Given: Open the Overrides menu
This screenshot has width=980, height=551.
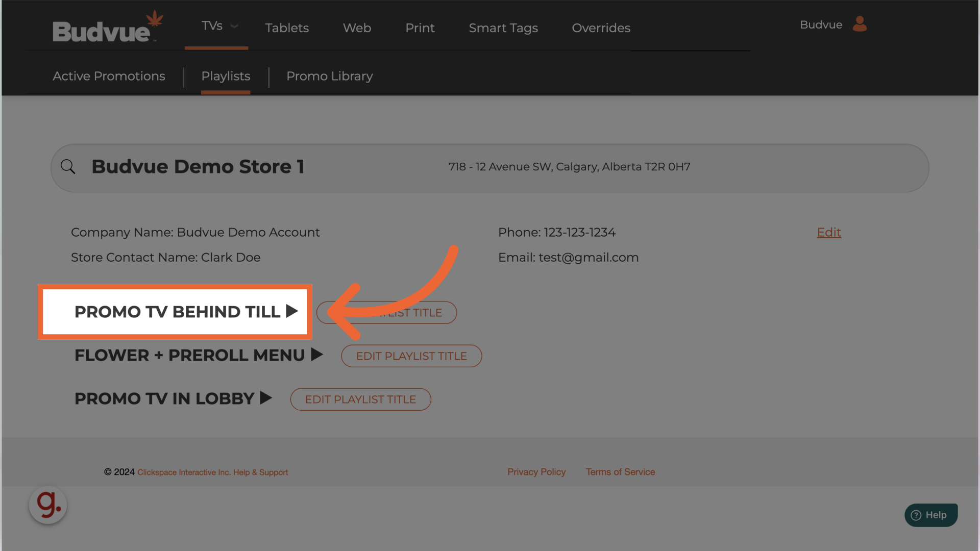Looking at the screenshot, I should (601, 28).
